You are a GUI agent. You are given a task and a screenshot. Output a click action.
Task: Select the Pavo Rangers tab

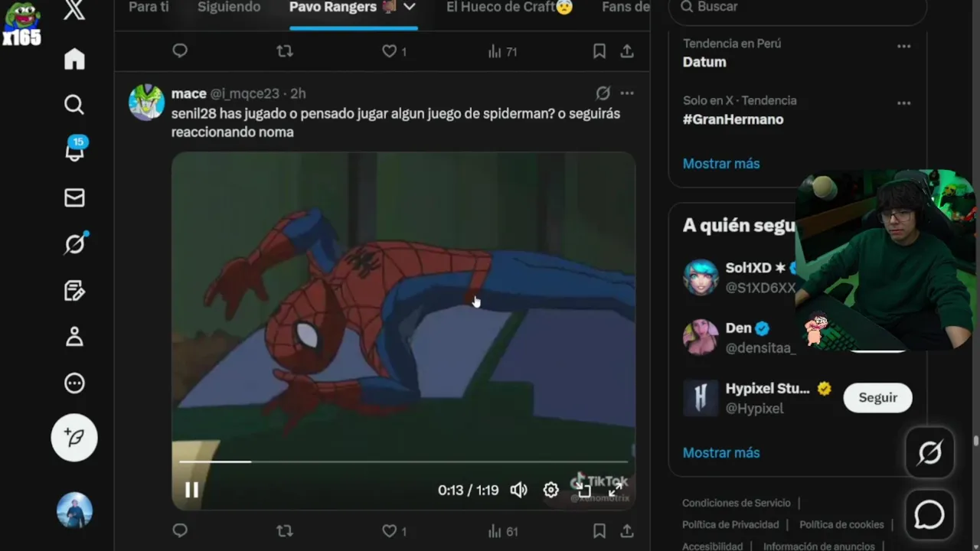click(x=343, y=7)
